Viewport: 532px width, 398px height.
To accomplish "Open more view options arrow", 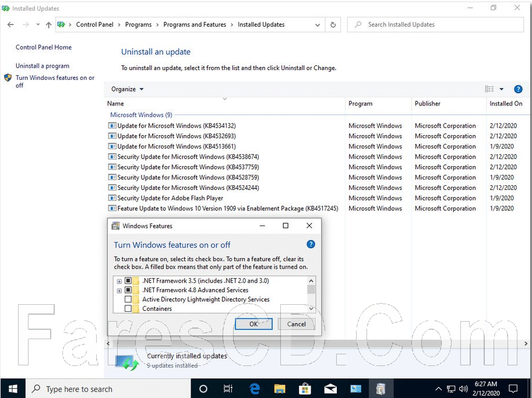I will [502, 89].
